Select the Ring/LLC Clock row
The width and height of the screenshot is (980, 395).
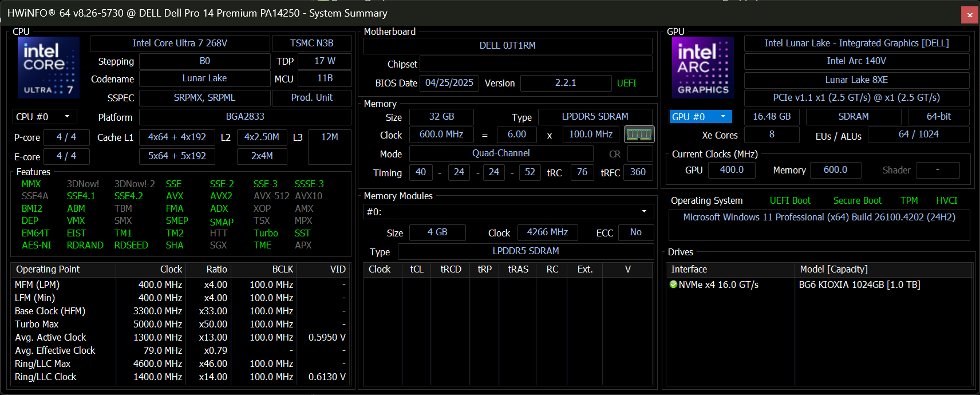[x=180, y=377]
